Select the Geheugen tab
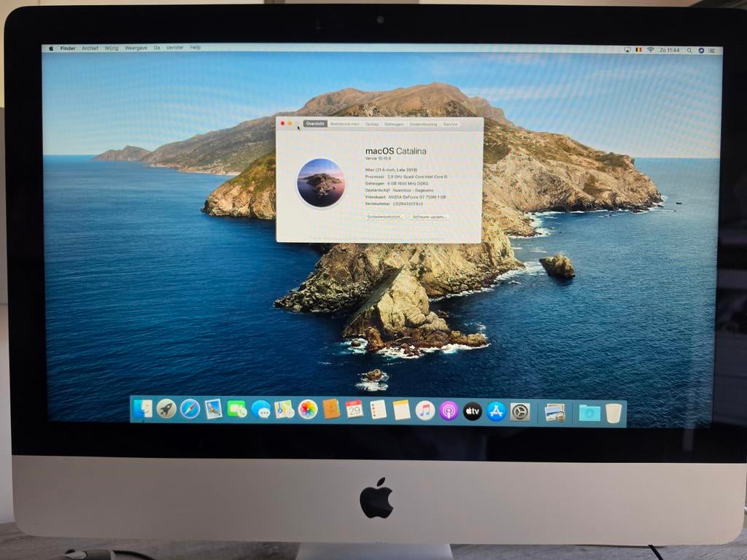 pyautogui.click(x=393, y=124)
